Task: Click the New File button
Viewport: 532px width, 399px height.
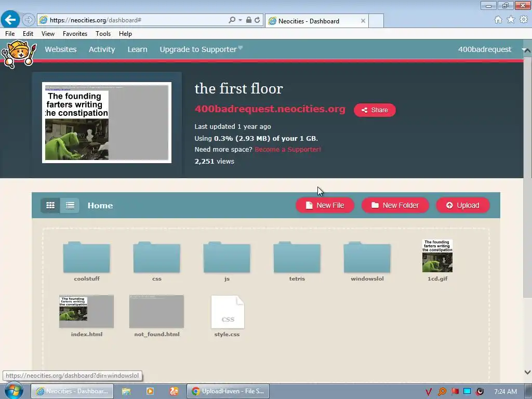Action: tap(325, 205)
